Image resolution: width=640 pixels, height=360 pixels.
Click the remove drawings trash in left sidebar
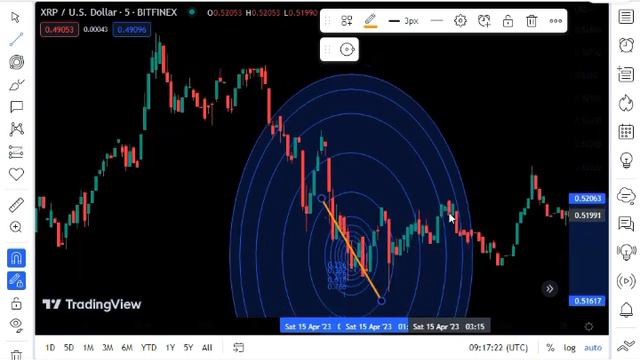tap(16, 355)
